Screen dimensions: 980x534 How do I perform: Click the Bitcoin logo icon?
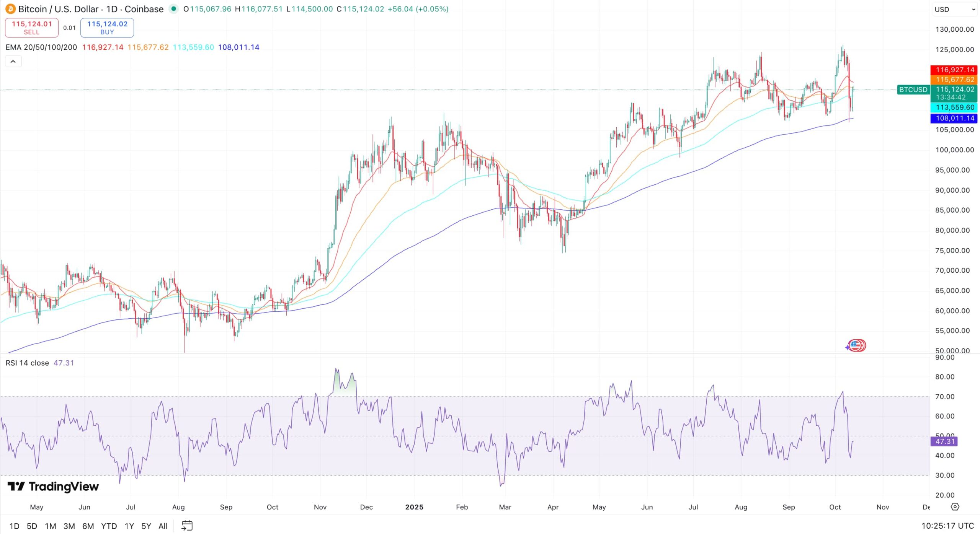pos(10,9)
